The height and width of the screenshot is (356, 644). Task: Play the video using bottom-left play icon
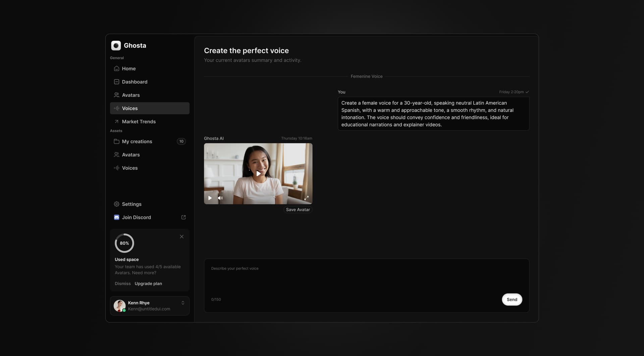(x=210, y=198)
